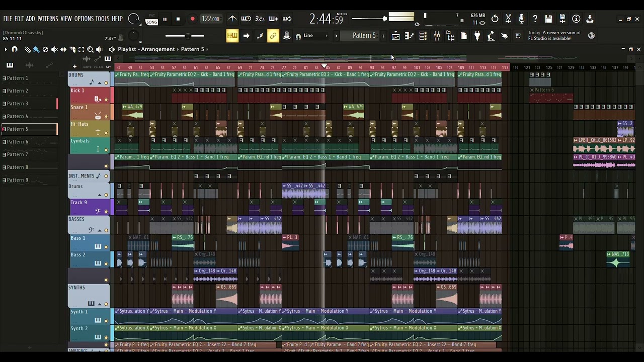The image size is (644, 362).
Task: Open the OPTIONS menu
Action: click(x=84, y=19)
